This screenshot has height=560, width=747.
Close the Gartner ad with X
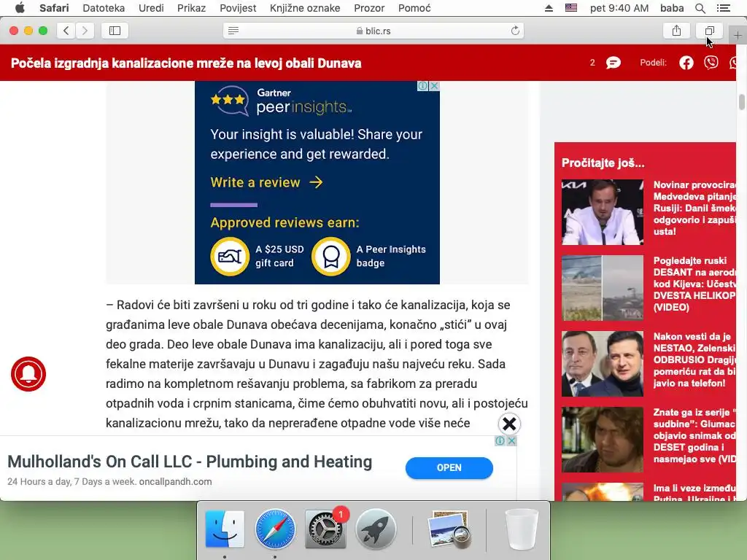pyautogui.click(x=435, y=86)
